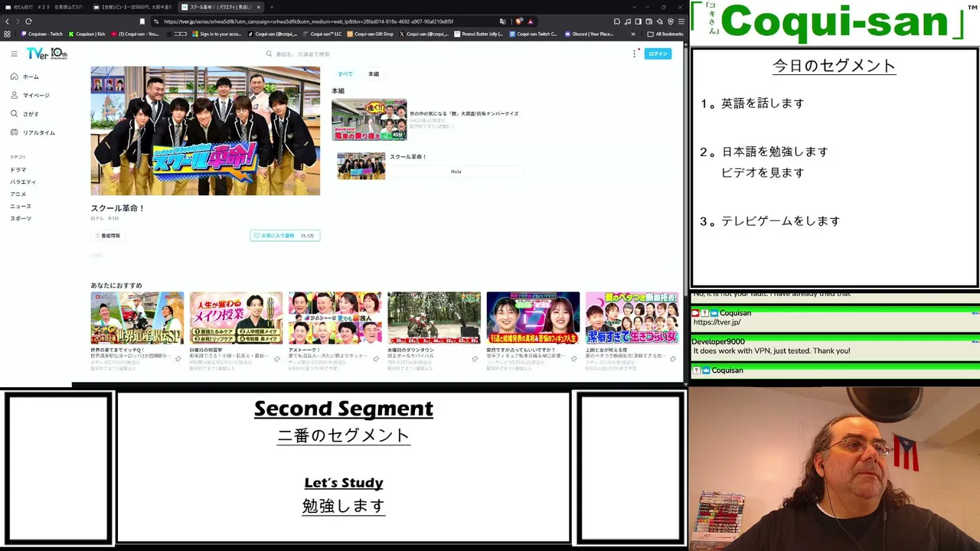This screenshot has width=980, height=551.
Task: Click the browser forward arrow
Action: tap(18, 21)
